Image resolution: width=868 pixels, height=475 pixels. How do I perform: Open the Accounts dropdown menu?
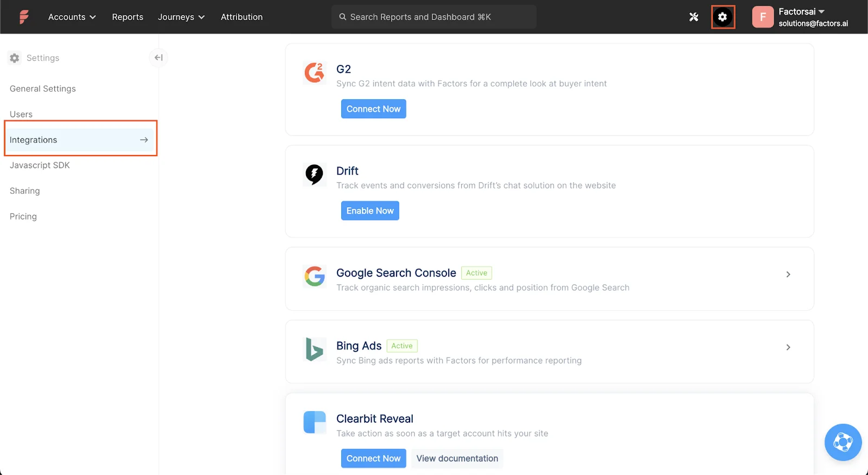pyautogui.click(x=72, y=17)
